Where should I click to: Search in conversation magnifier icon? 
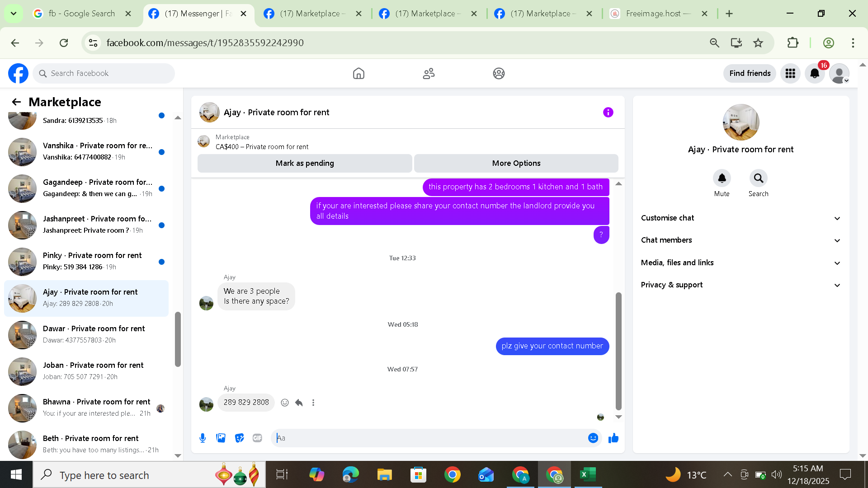(758, 178)
